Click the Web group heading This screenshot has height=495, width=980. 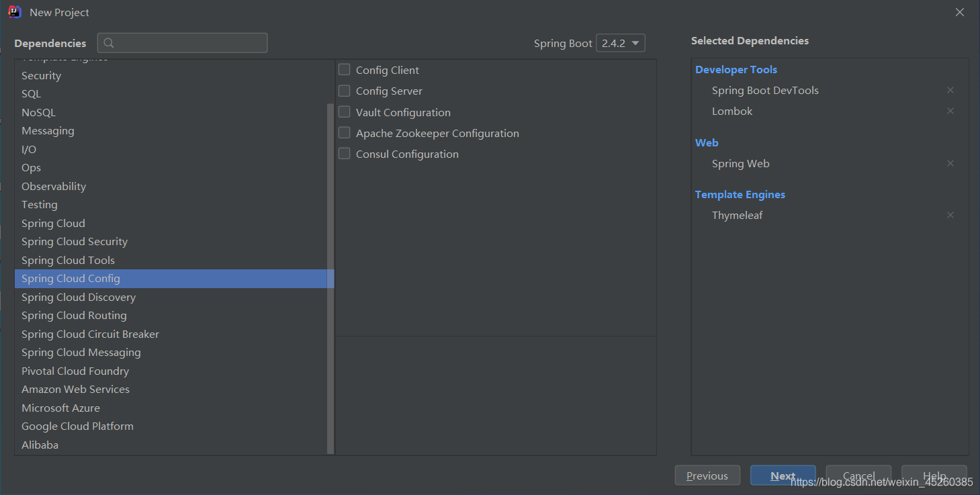707,143
